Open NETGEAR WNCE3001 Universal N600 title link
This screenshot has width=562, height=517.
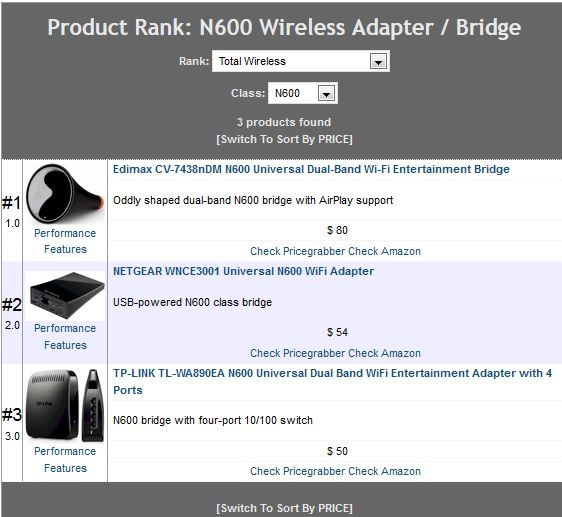pyautogui.click(x=243, y=271)
